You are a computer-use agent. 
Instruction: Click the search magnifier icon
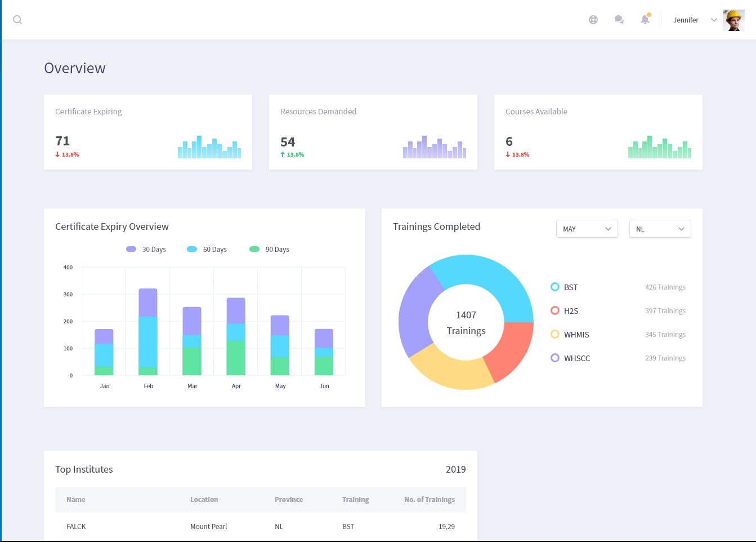tap(17, 20)
